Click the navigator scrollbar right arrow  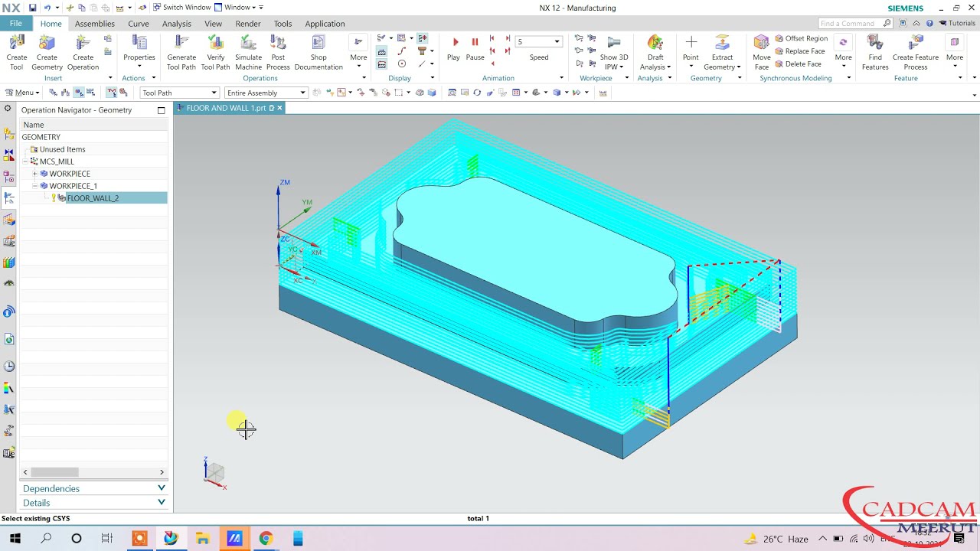(x=162, y=472)
